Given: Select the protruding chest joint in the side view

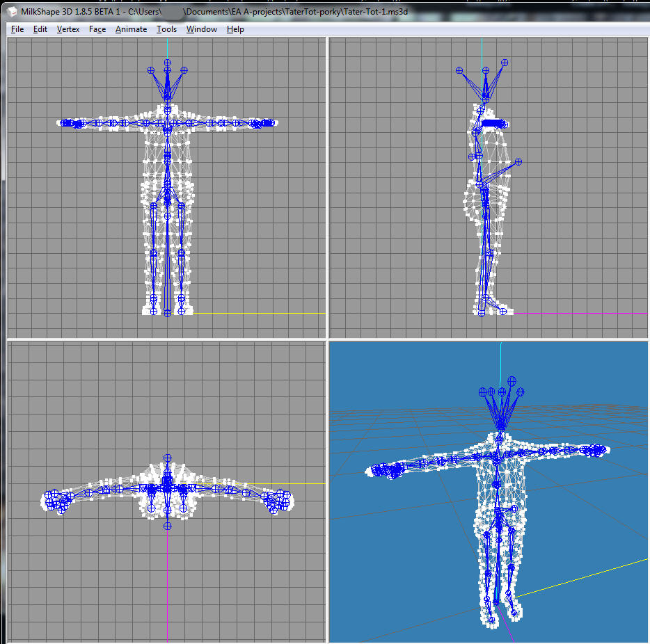Looking at the screenshot, I should [518, 162].
